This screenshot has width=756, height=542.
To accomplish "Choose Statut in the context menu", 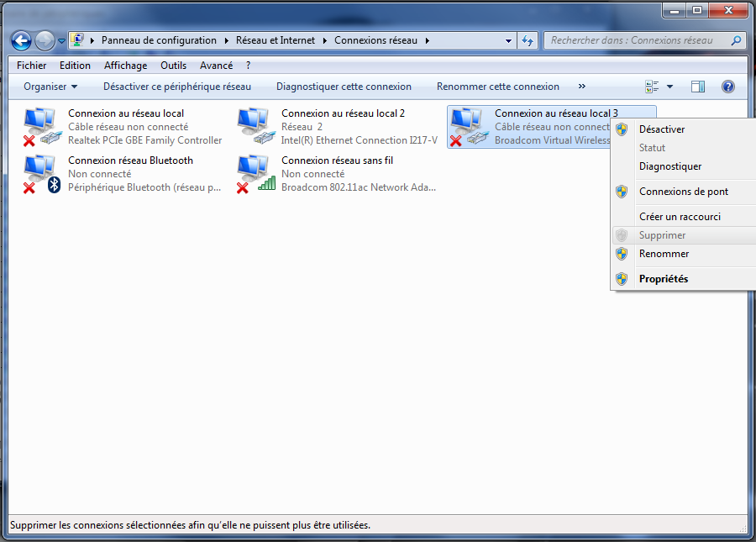I will click(x=684, y=148).
